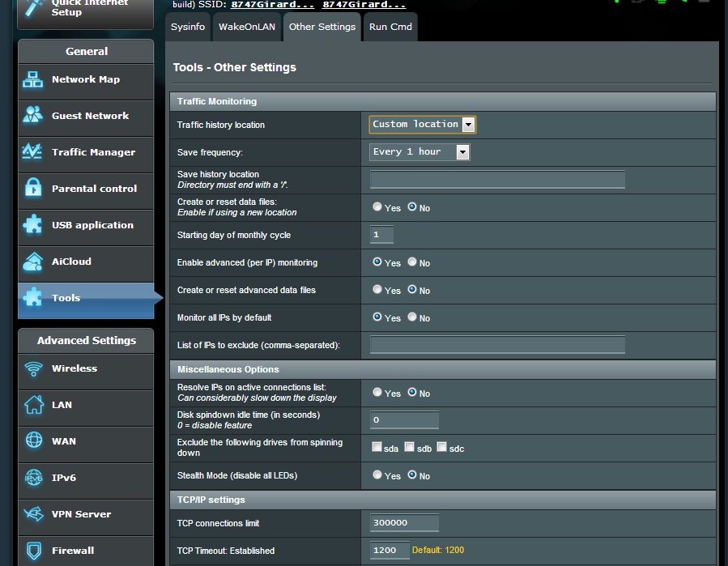
Task: Click the Save history location field
Action: point(497,179)
